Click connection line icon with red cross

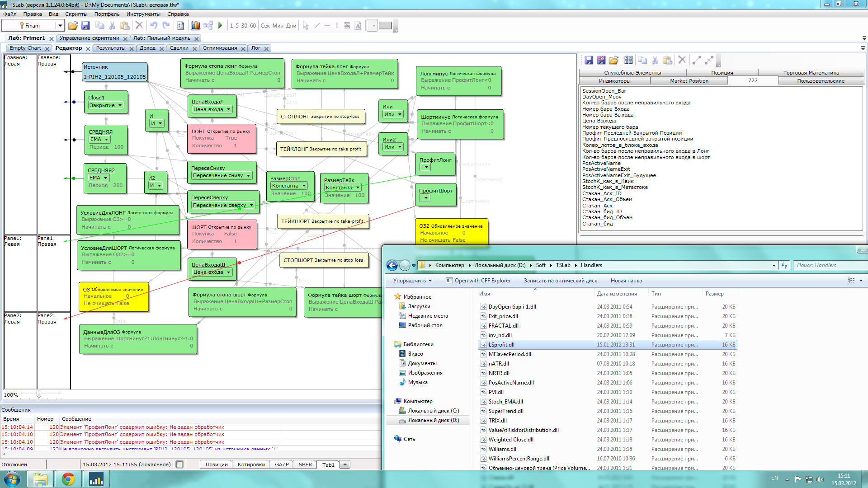(709, 60)
